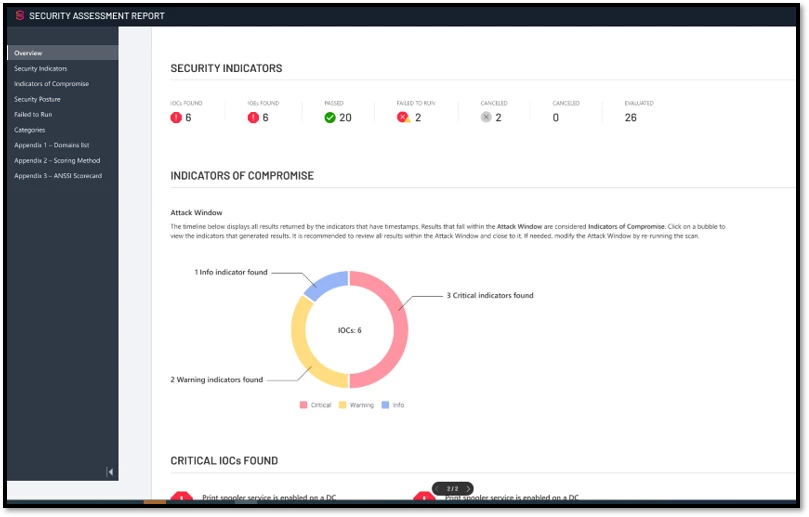Select Overview in the sidebar
809x517 pixels.
(28, 53)
